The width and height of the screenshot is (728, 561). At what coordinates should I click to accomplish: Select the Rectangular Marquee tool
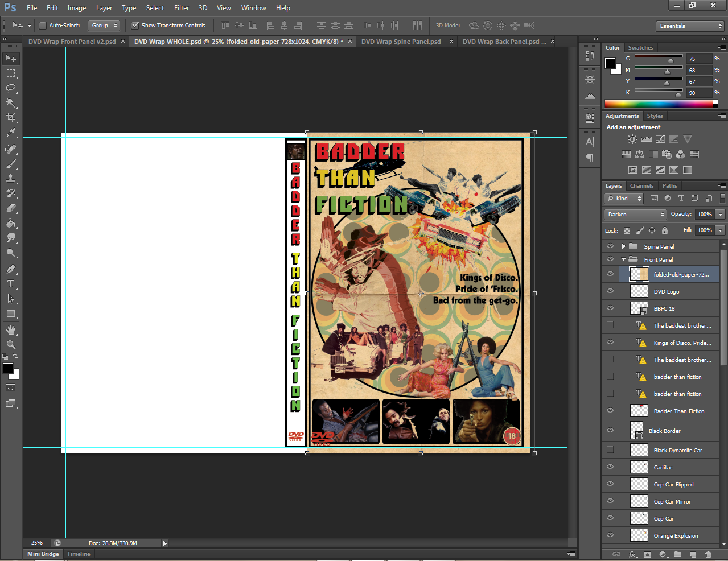(11, 73)
